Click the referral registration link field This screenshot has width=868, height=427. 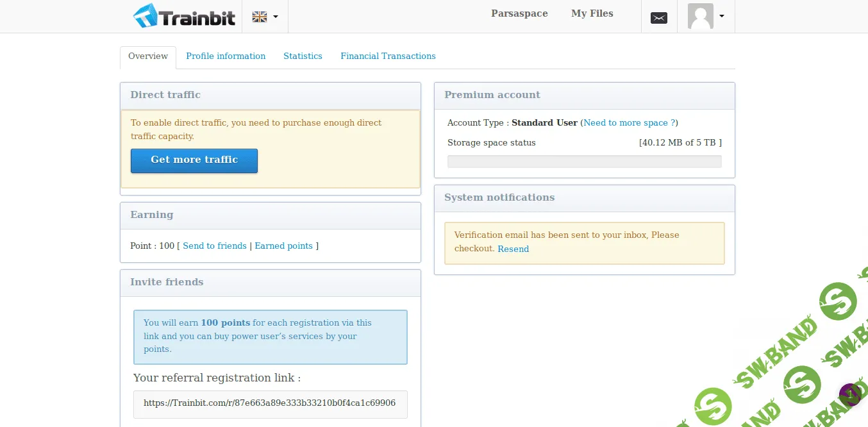[x=270, y=404]
